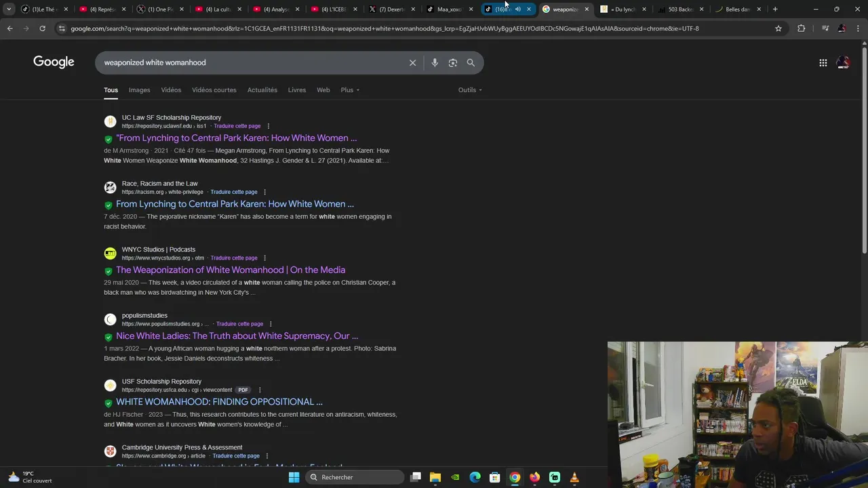Viewport: 868px width, 488px height.
Task: Expand the Plus filters dropdown
Action: point(350,90)
